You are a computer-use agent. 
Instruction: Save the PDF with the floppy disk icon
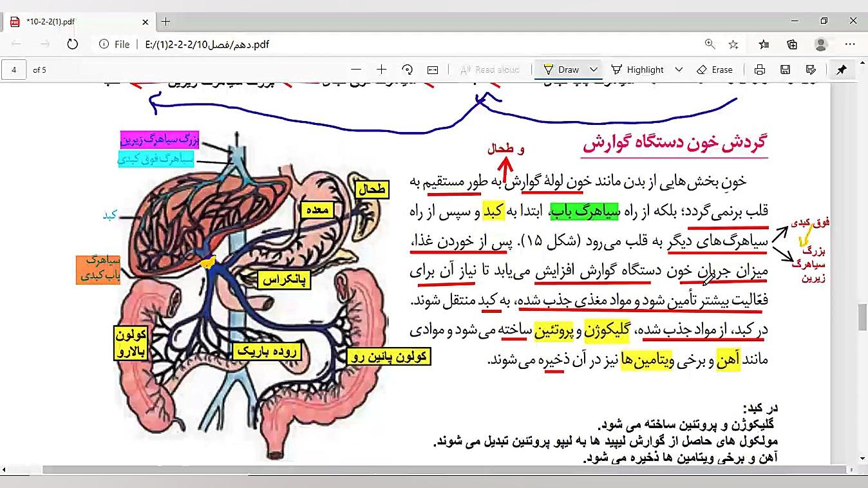pyautogui.click(x=785, y=70)
